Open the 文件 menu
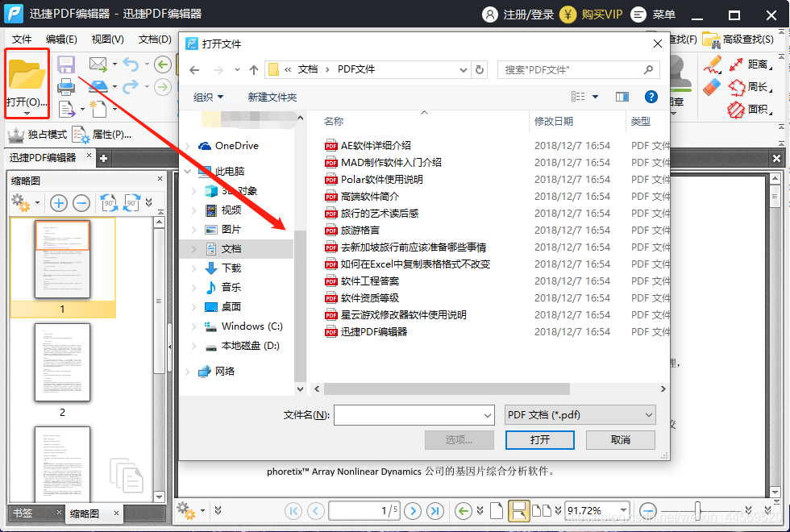790x532 pixels. pyautogui.click(x=21, y=39)
